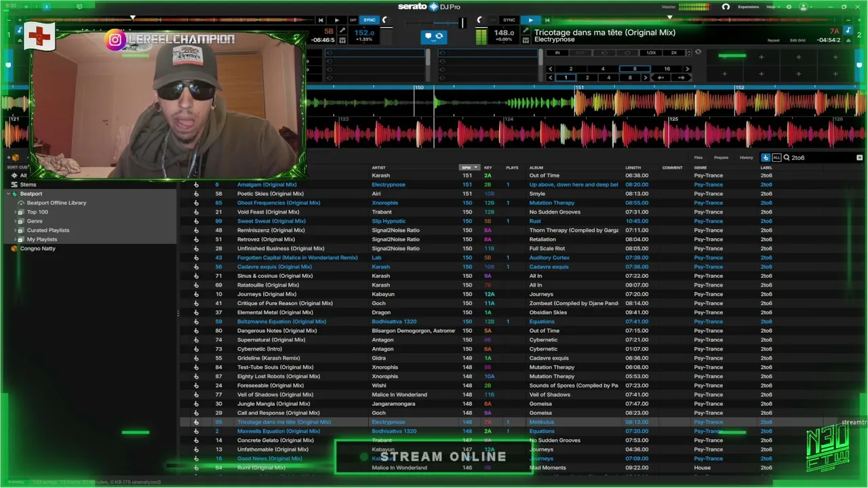The image size is (868, 488).
Task: Open the headphone support icon in top bar
Action: coord(726,7)
